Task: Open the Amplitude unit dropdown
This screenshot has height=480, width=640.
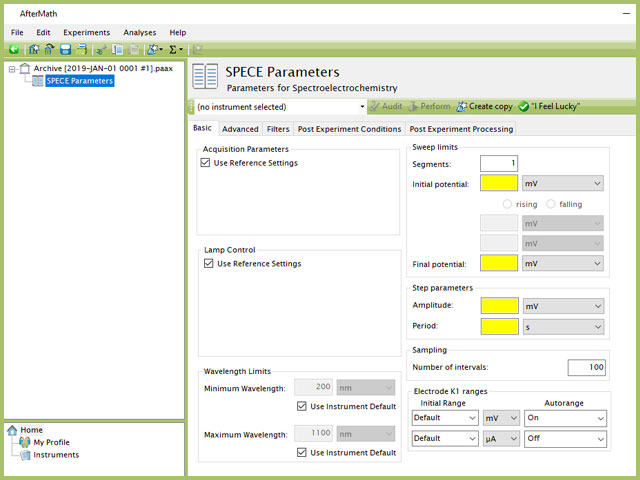Action: (563, 306)
